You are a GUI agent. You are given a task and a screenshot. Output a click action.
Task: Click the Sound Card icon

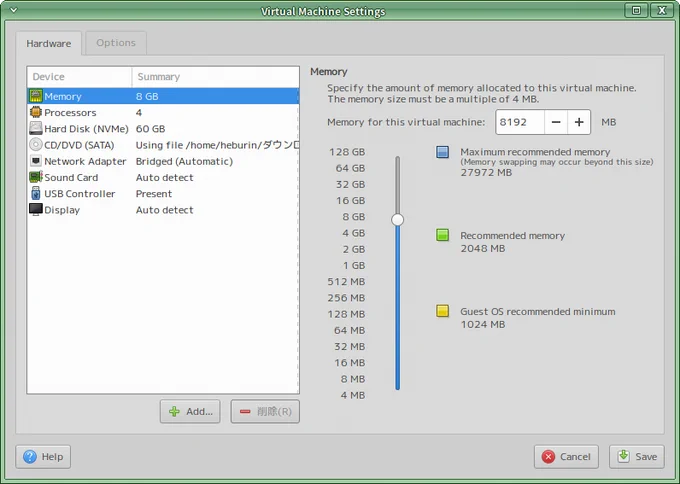(36, 177)
